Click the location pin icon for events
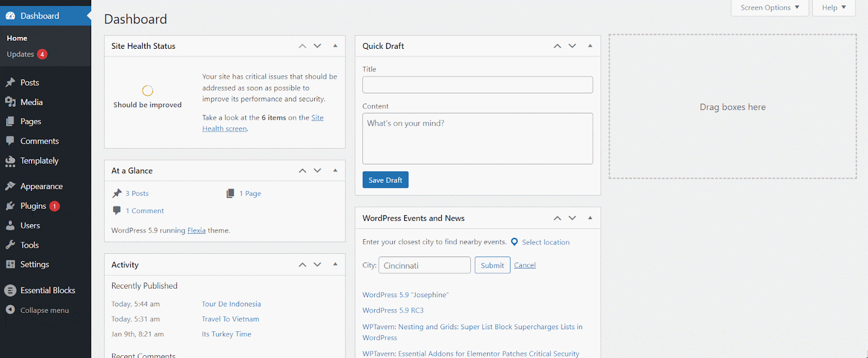The image size is (868, 358). tap(514, 242)
